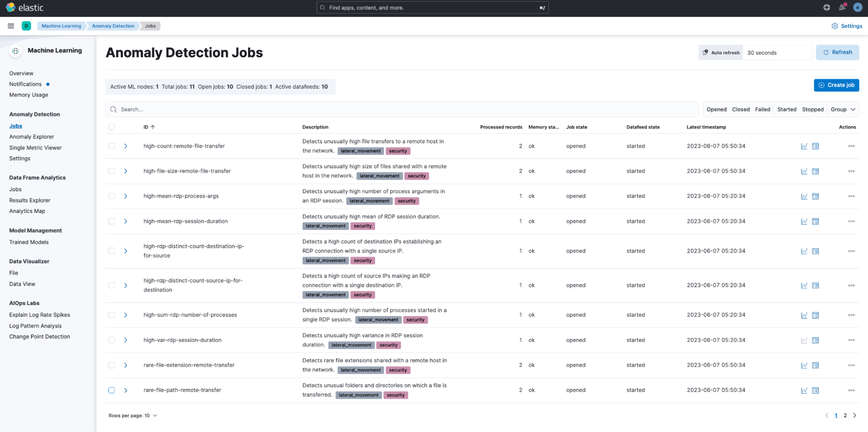This screenshot has height=432, width=868.
Task: Filter jobs by Opened state
Action: click(x=716, y=110)
